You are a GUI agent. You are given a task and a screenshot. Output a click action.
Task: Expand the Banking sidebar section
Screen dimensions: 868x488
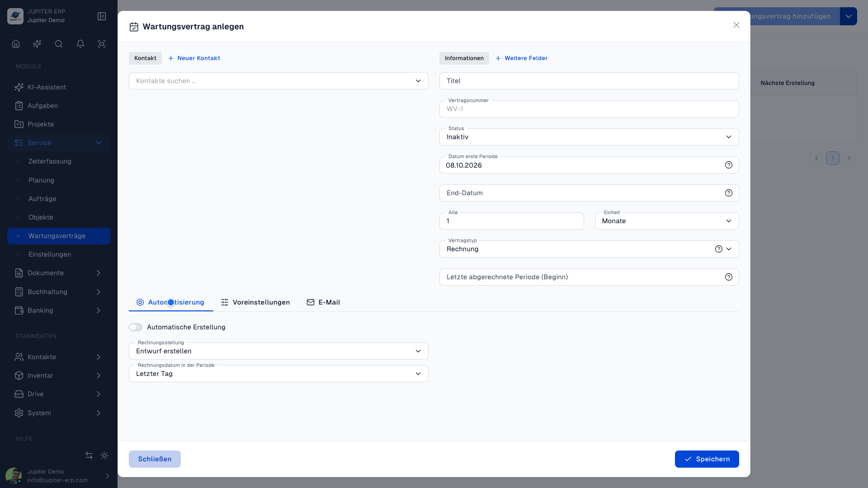(59, 310)
